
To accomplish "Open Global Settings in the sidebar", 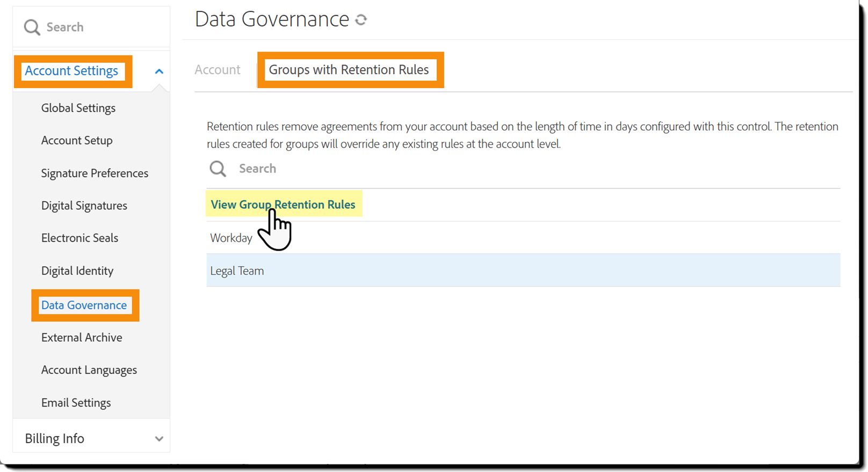I will tap(78, 108).
